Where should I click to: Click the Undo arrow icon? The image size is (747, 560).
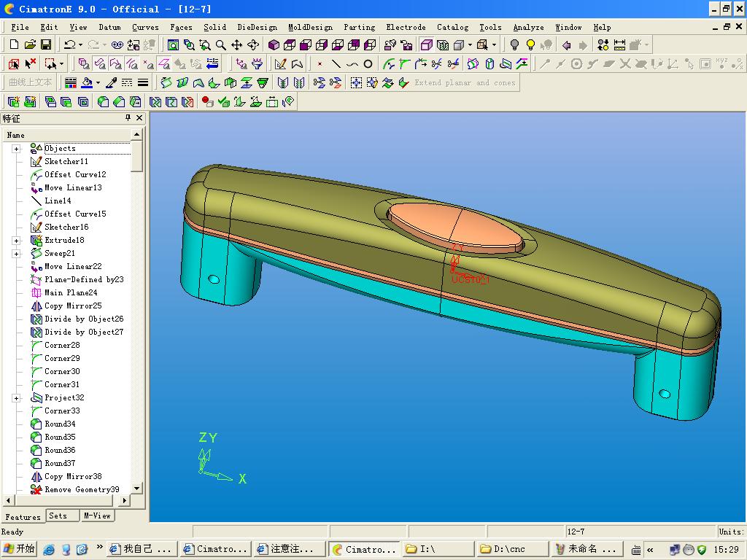[x=69, y=44]
